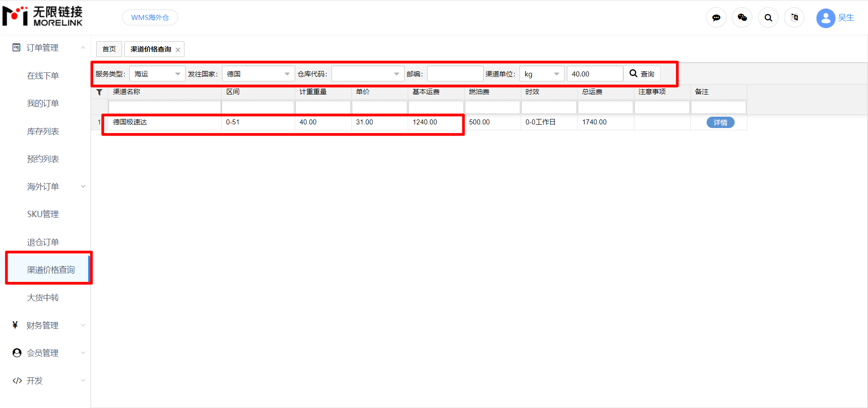Click the WMS海外仓 button
The height and width of the screenshot is (408, 868).
(150, 18)
